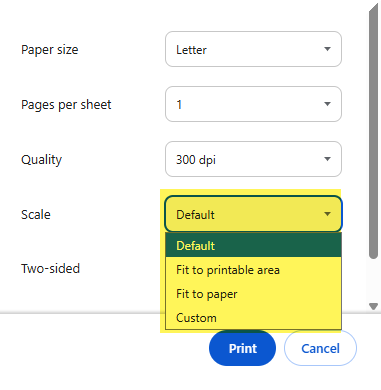381x390 pixels.
Task: Click the Quality label text
Action: point(41,160)
